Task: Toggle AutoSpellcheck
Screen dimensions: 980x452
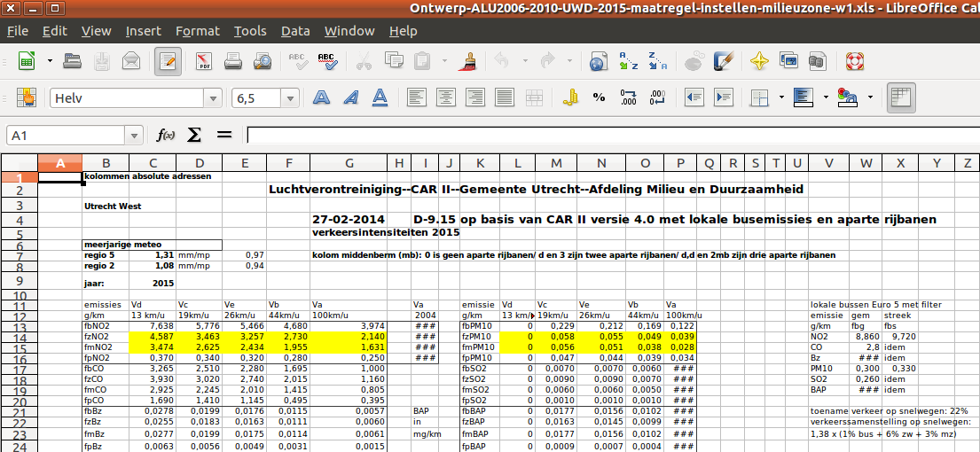Action: (x=327, y=61)
